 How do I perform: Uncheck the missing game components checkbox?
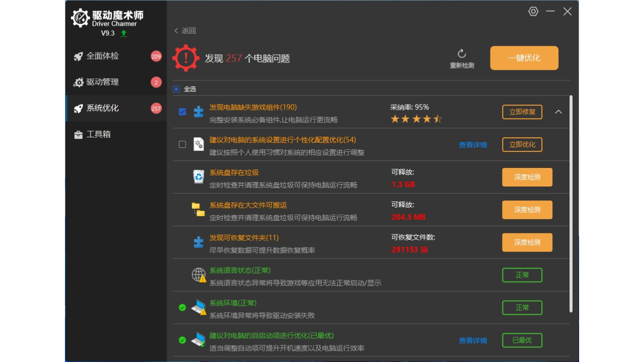click(x=182, y=112)
